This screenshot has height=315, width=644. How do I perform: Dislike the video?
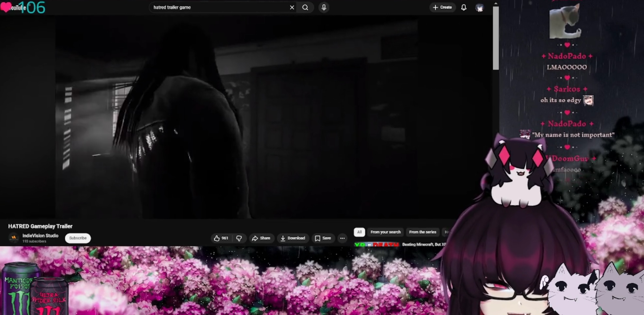(239, 238)
